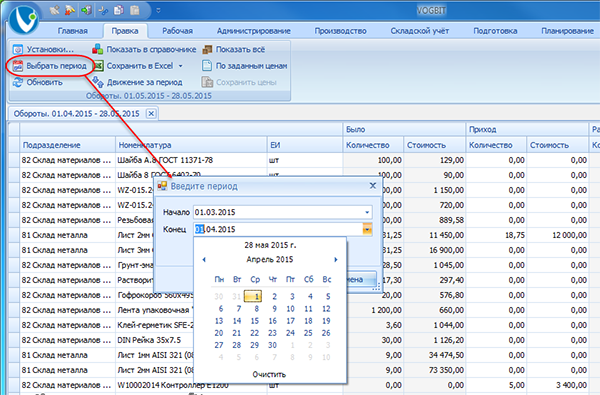
Task: Open Движение за период report
Action: pos(138,82)
